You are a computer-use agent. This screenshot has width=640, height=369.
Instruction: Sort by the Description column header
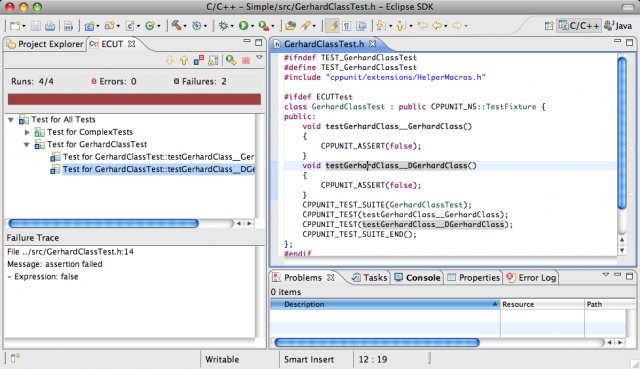coord(385,304)
